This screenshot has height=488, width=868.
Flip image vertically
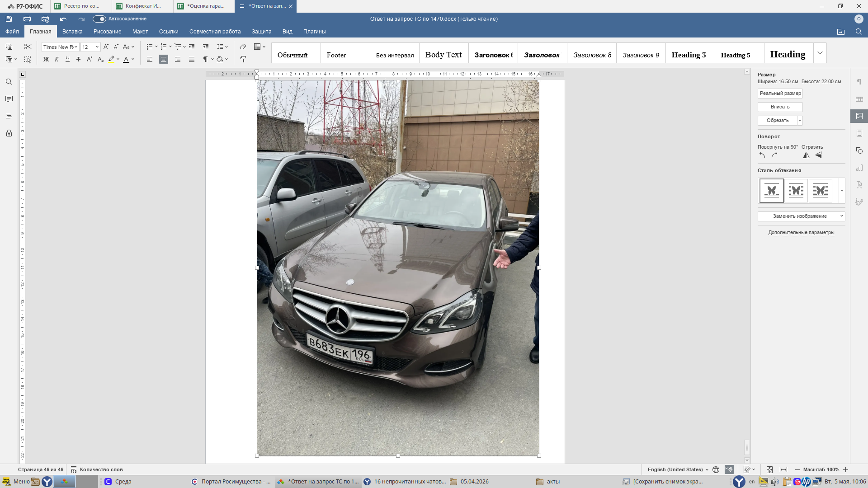pyautogui.click(x=818, y=155)
